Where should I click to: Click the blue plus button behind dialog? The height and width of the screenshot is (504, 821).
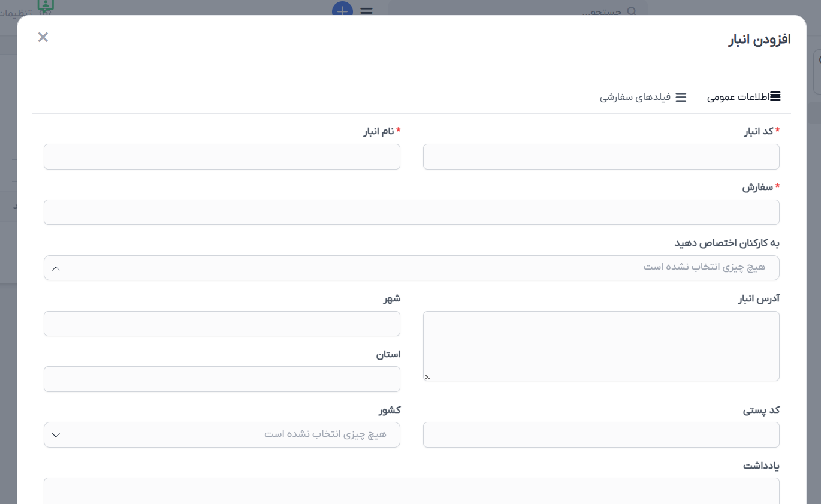[342, 8]
